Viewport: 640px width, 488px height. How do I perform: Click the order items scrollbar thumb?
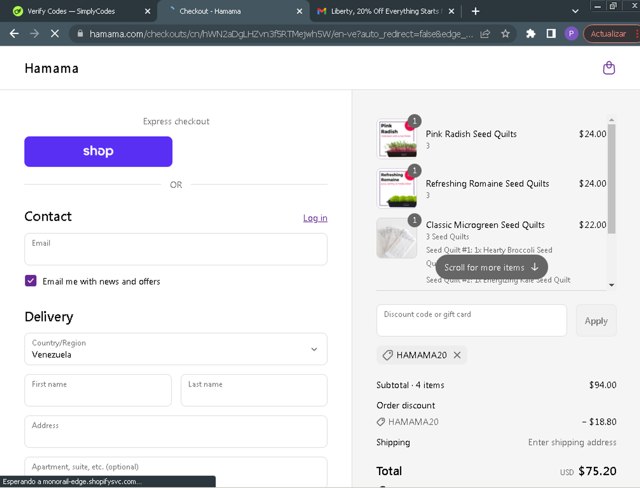pyautogui.click(x=611, y=179)
